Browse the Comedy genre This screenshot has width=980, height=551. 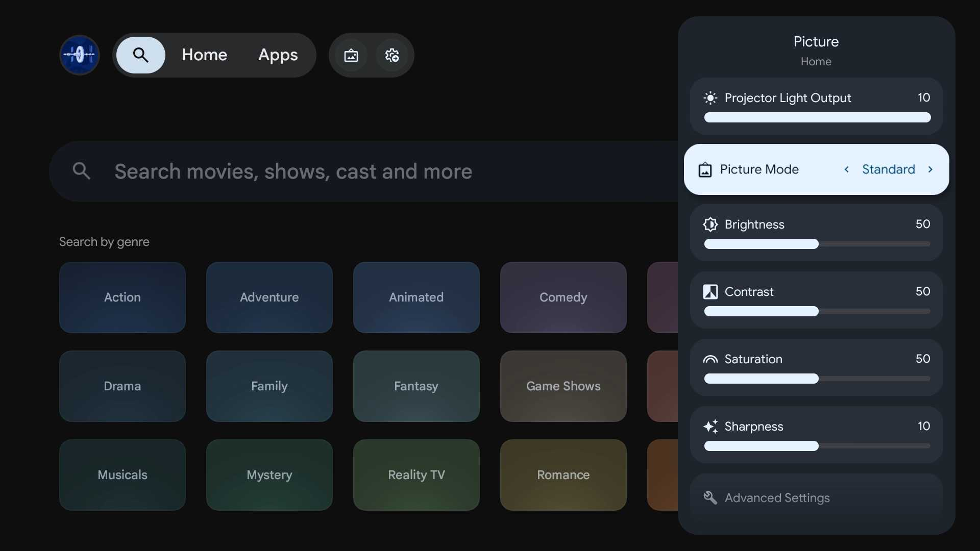coord(563,297)
